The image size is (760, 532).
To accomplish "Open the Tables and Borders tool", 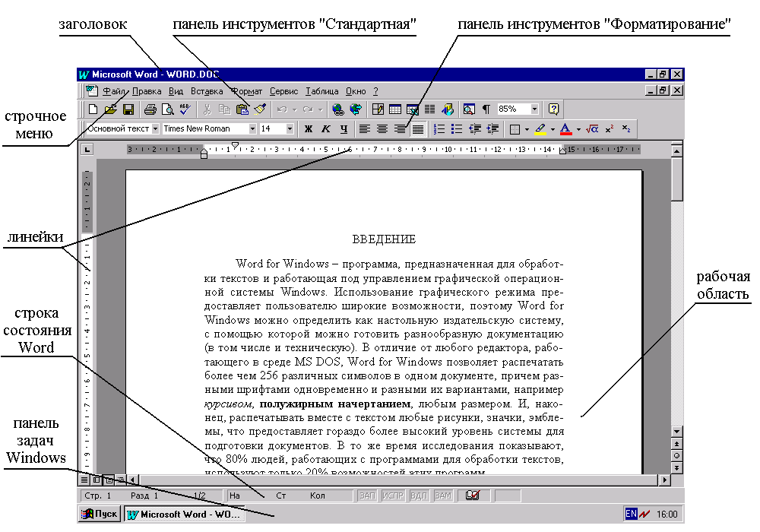I will point(378,109).
